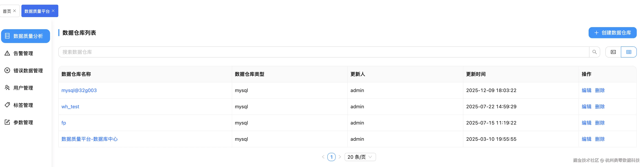
Task: Click the 标签管理 tag icon
Action: coord(7,105)
